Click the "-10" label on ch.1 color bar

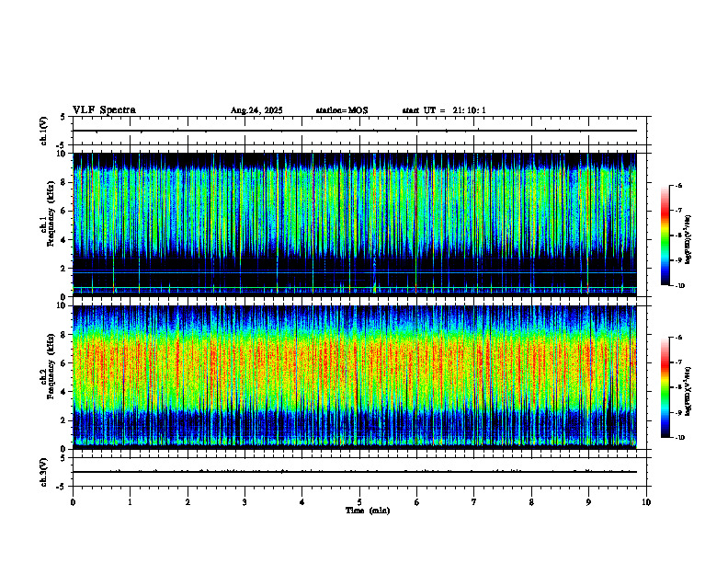(680, 286)
